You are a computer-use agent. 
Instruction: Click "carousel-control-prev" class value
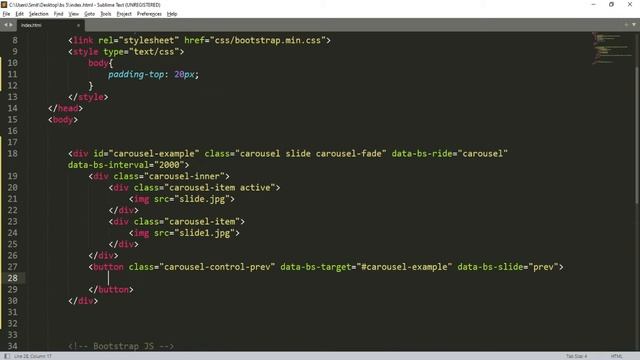(x=217, y=267)
